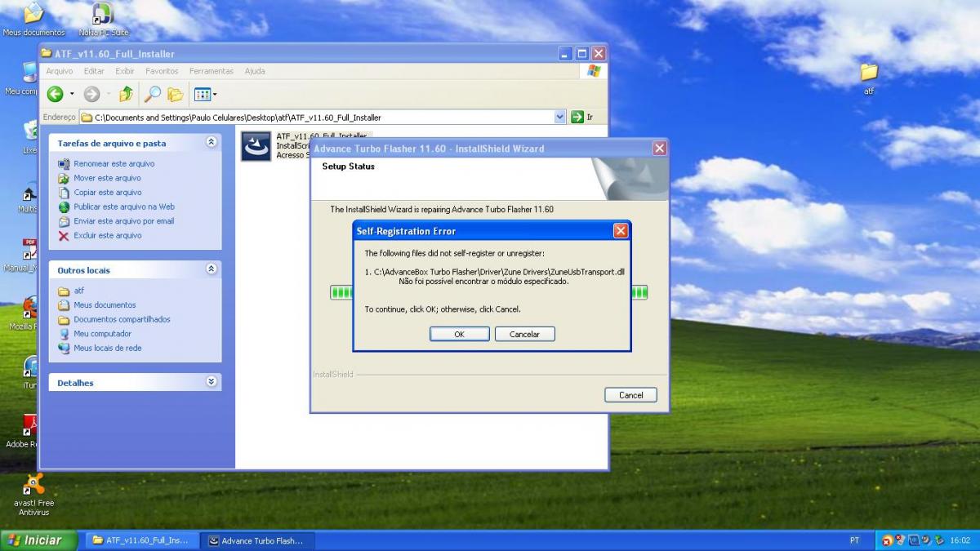Open the Arquivo menu
The image size is (980, 551).
click(60, 71)
